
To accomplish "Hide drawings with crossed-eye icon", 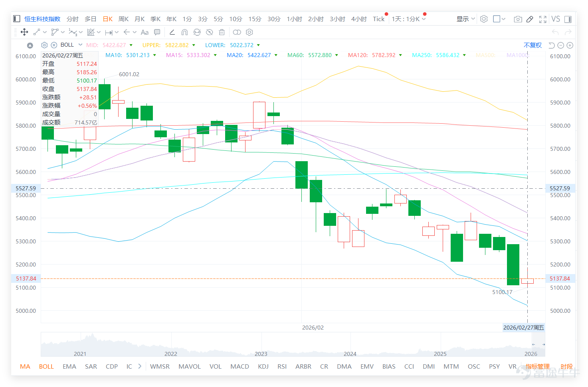I will pyautogui.click(x=209, y=32).
